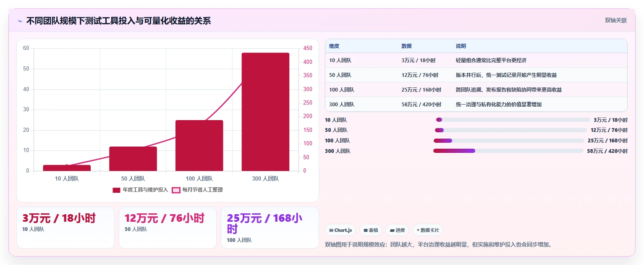Screen dimensions: 644x265
Task: Click the 10 人团队 progress bar
Action: click(x=513, y=120)
